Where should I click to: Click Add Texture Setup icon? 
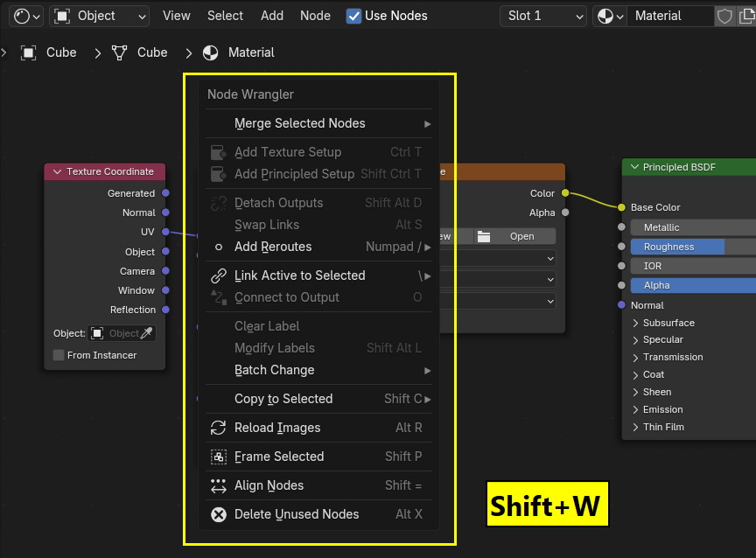click(219, 152)
